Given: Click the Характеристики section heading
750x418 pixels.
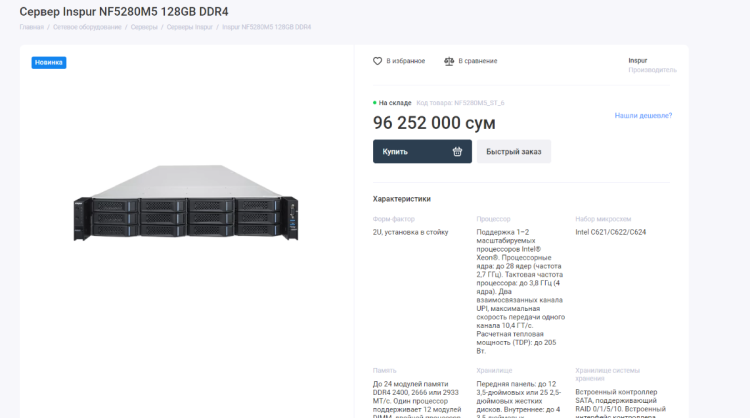Looking at the screenshot, I should pyautogui.click(x=401, y=199).
